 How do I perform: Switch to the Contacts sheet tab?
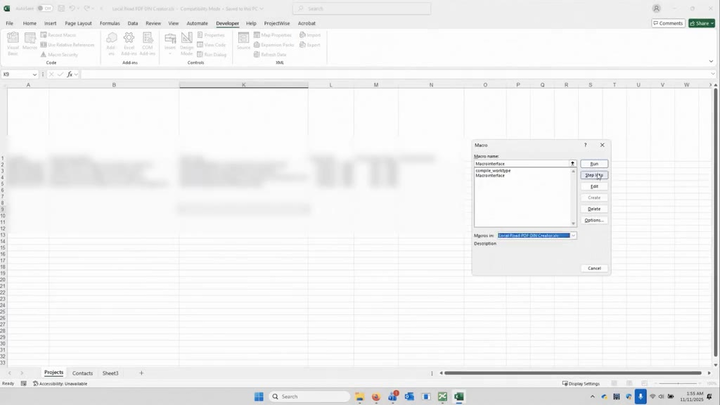click(83, 373)
